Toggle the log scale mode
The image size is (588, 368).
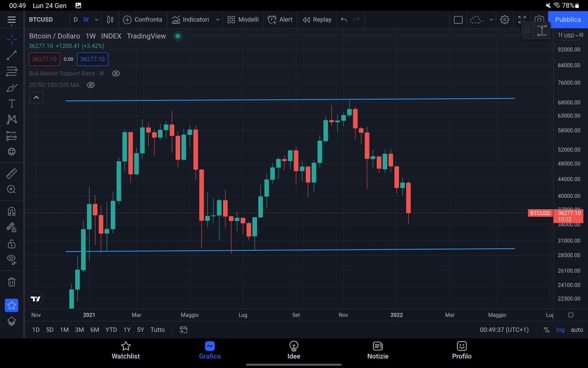[x=560, y=330]
